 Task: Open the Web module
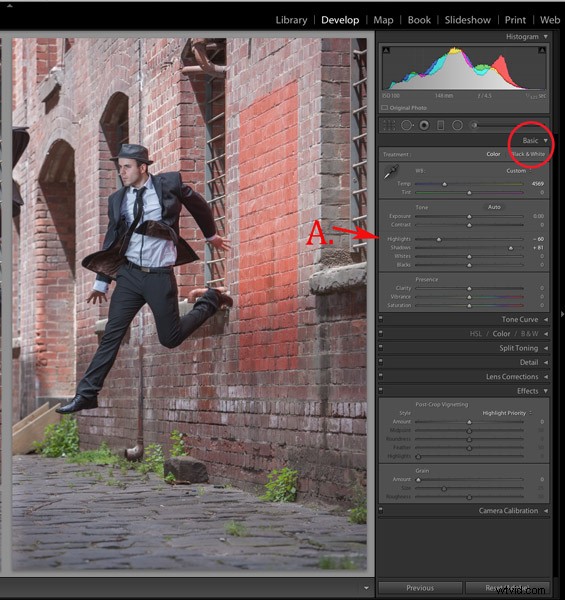550,20
